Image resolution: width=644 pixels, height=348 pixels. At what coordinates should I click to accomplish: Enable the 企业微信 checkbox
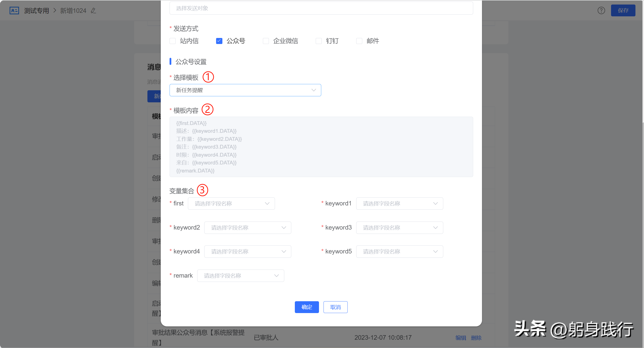pos(266,41)
